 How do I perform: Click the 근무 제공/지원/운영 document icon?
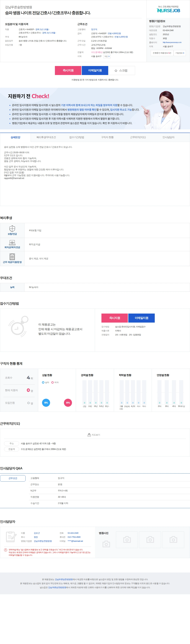[12, 257]
